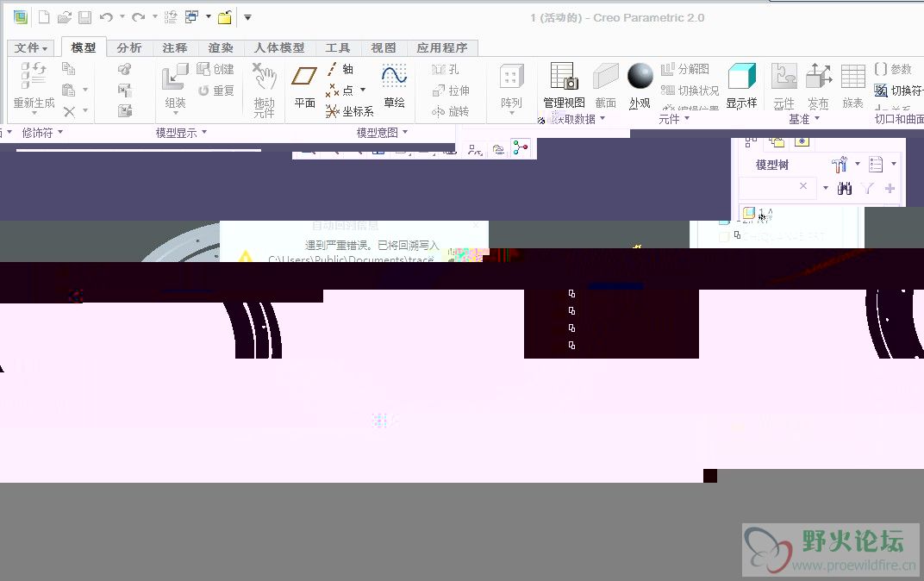Open the model tree show list dropdown icon
Image resolution: width=924 pixels, height=581 pixels.
[876, 164]
